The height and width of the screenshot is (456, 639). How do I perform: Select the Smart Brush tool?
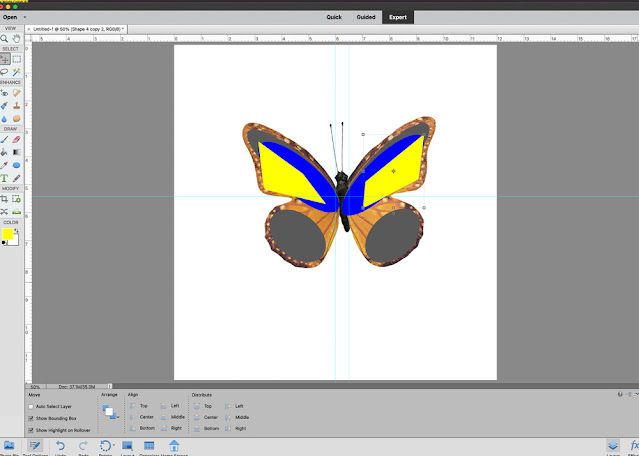click(x=4, y=106)
